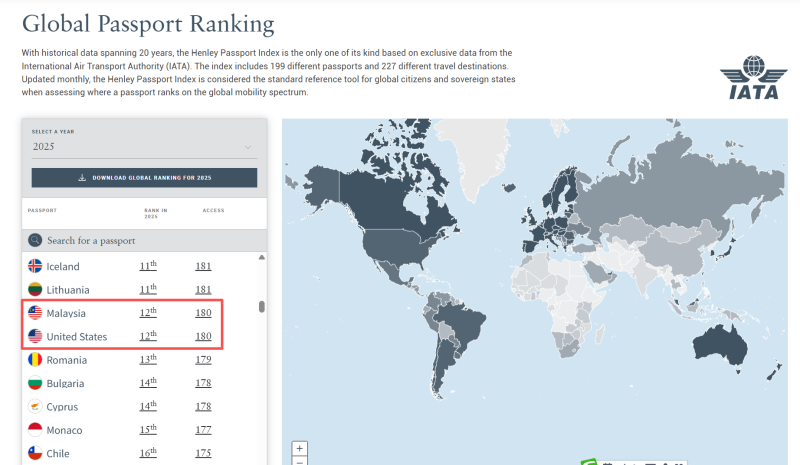The image size is (800, 465).
Task: Click the scrollbar up arrow in passport list
Action: point(262,258)
